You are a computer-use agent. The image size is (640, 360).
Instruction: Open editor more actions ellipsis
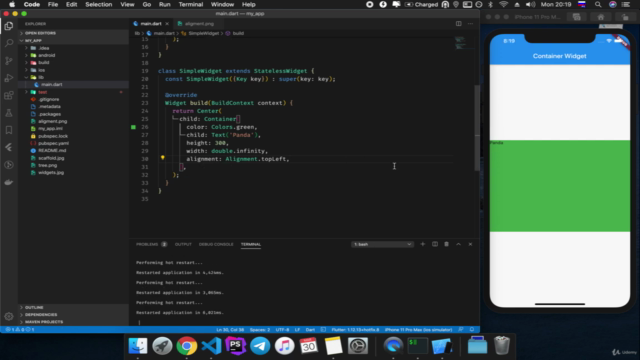tap(470, 24)
